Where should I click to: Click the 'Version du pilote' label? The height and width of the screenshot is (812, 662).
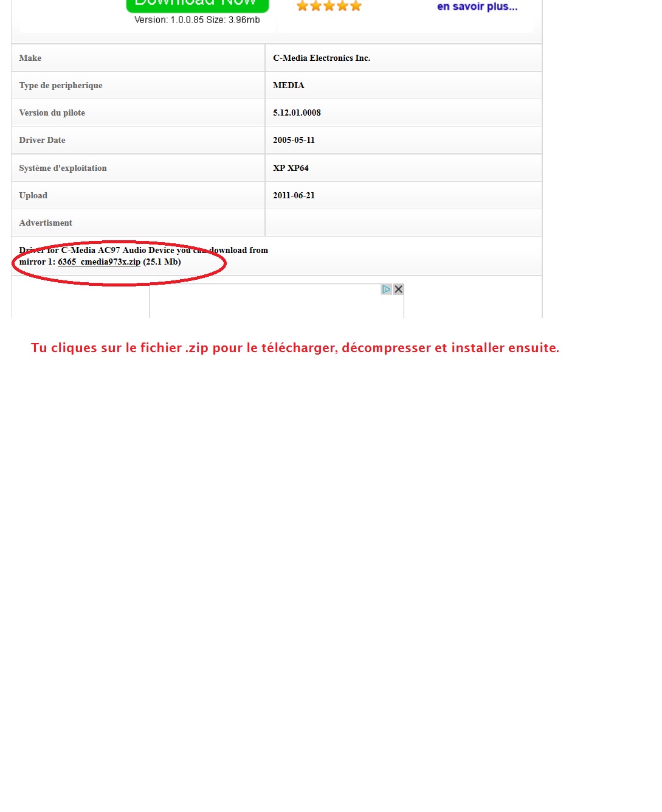[52, 113]
